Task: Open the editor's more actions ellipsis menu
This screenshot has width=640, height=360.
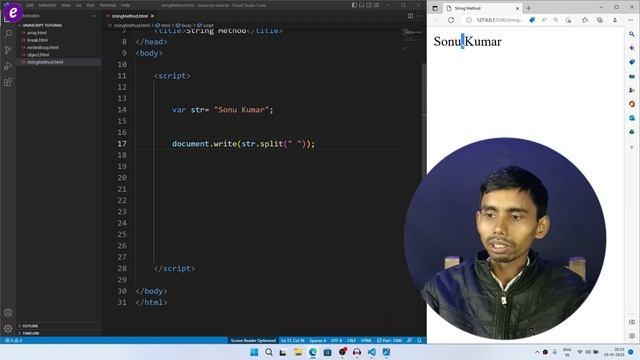Action: coord(419,16)
